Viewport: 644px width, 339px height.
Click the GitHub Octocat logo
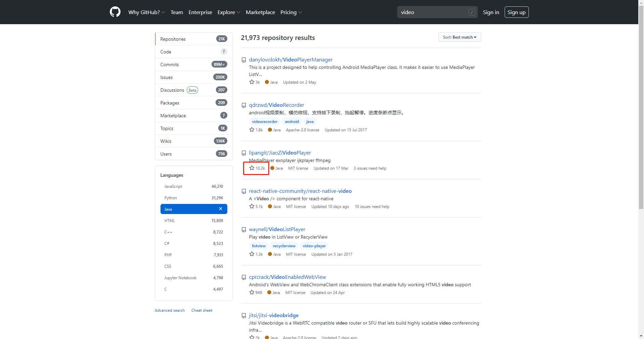pos(115,12)
